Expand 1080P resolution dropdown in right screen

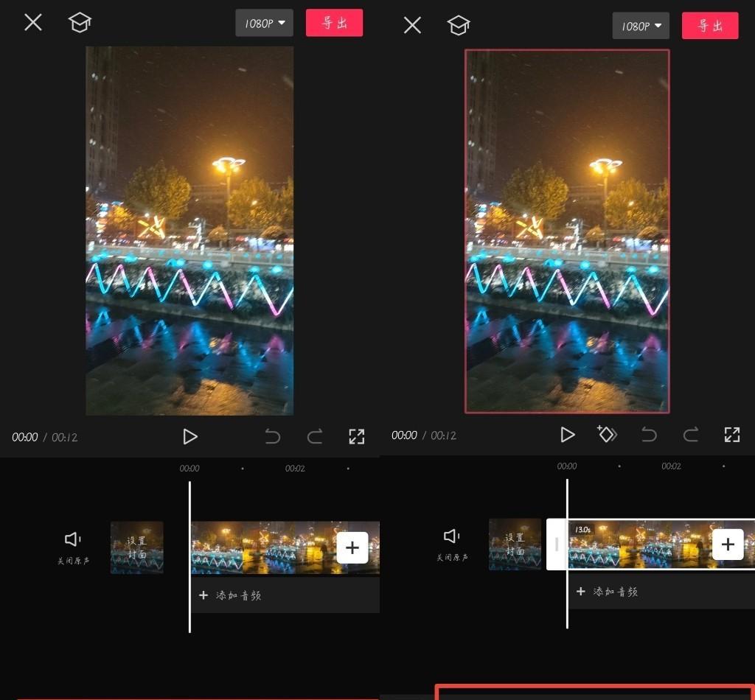641,26
